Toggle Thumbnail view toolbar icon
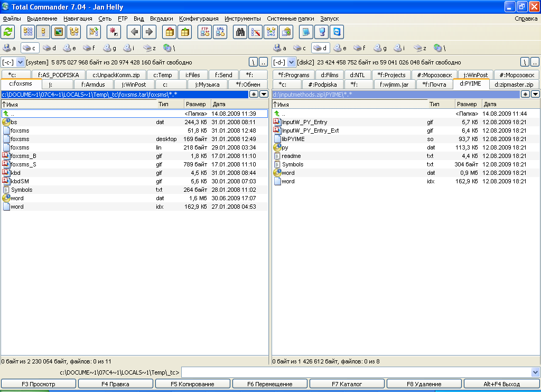 (59, 32)
